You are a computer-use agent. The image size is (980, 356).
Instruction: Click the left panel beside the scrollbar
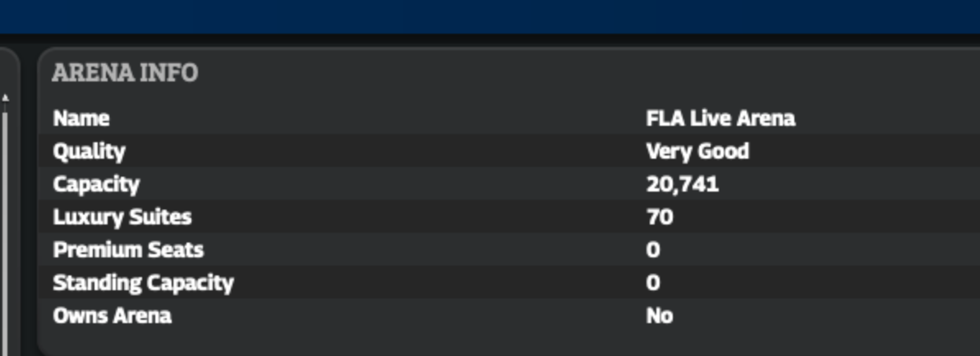pyautogui.click(x=15, y=225)
